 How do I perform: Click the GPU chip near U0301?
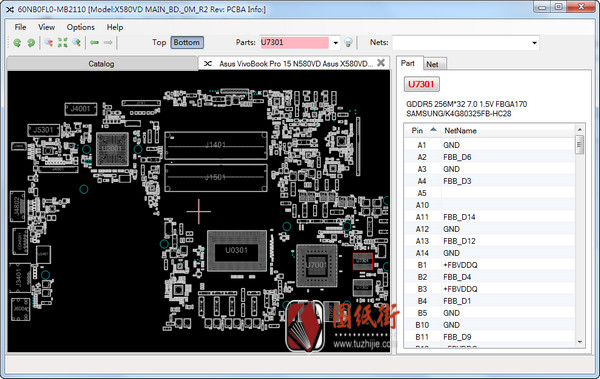tap(316, 265)
